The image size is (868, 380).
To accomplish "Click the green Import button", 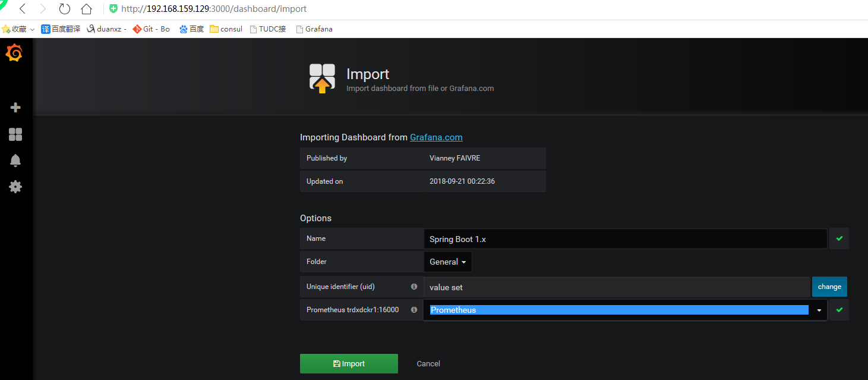I will (x=349, y=363).
